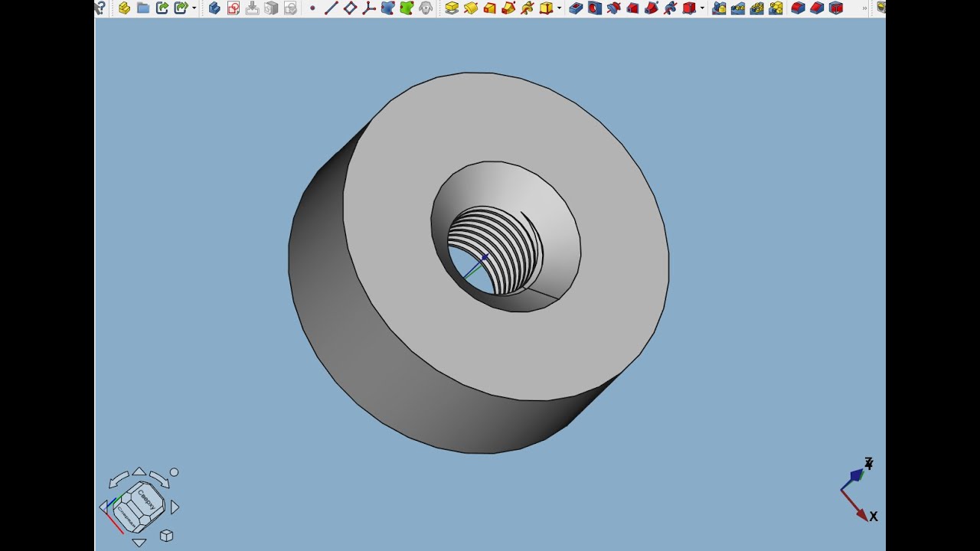Click the 'Сверху' face on navigation cube
Image resolution: width=980 pixels, height=551 pixels.
(146, 500)
